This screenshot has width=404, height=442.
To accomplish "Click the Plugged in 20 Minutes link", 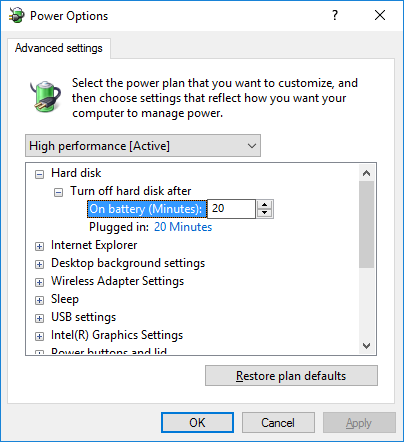I will tap(183, 227).
